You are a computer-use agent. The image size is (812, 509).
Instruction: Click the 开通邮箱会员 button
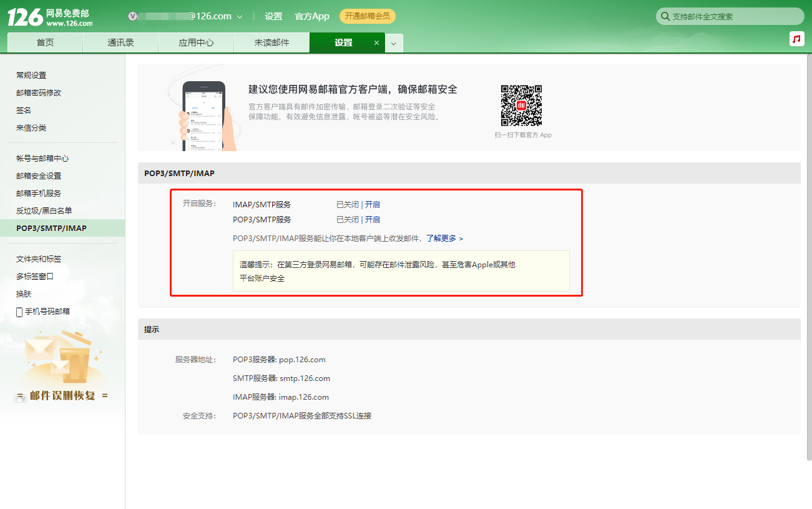click(367, 16)
